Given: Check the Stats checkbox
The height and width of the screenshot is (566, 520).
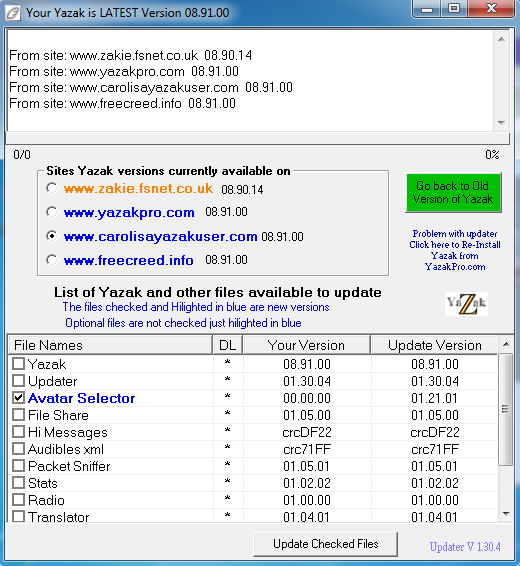Looking at the screenshot, I should tap(18, 483).
